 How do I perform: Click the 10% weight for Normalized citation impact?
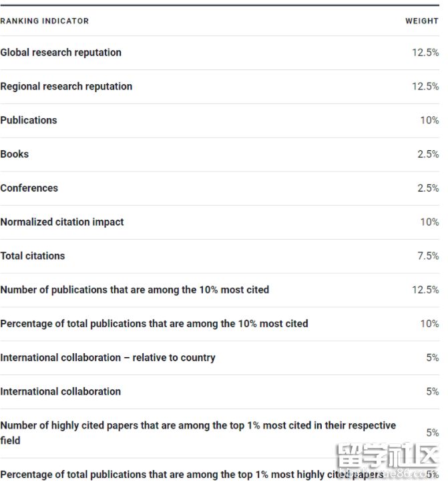[x=429, y=222]
